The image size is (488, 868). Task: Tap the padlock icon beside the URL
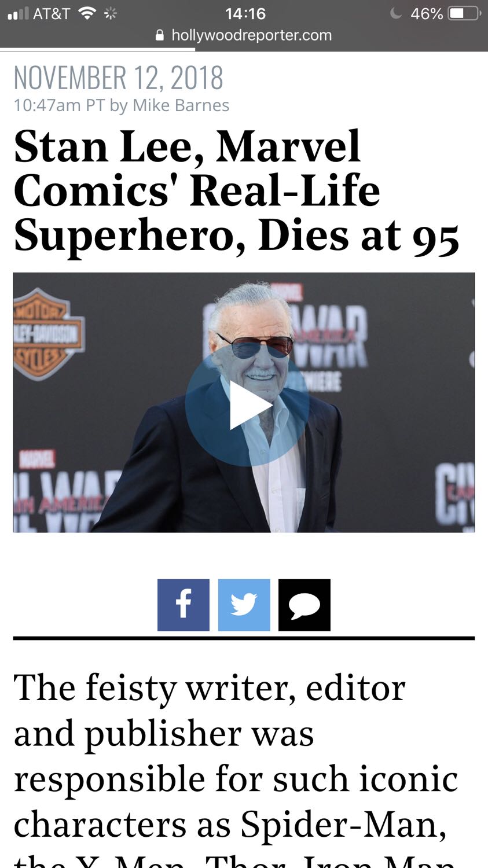160,35
